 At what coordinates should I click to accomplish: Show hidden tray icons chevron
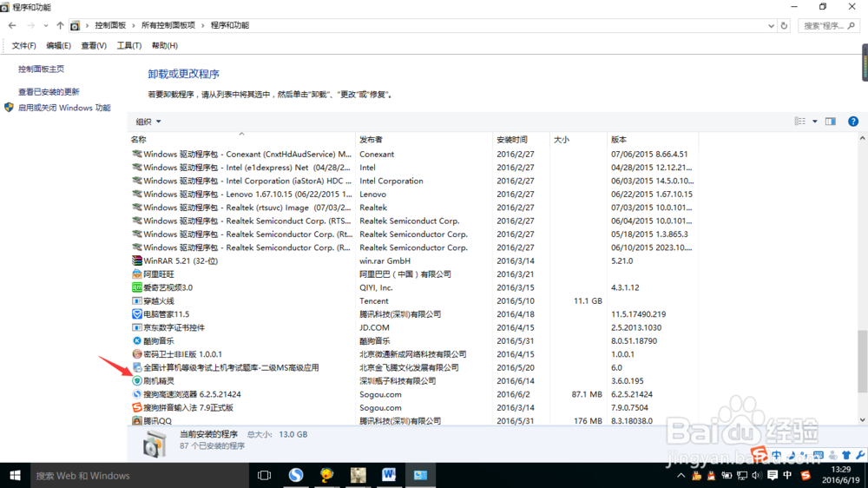tap(681, 475)
